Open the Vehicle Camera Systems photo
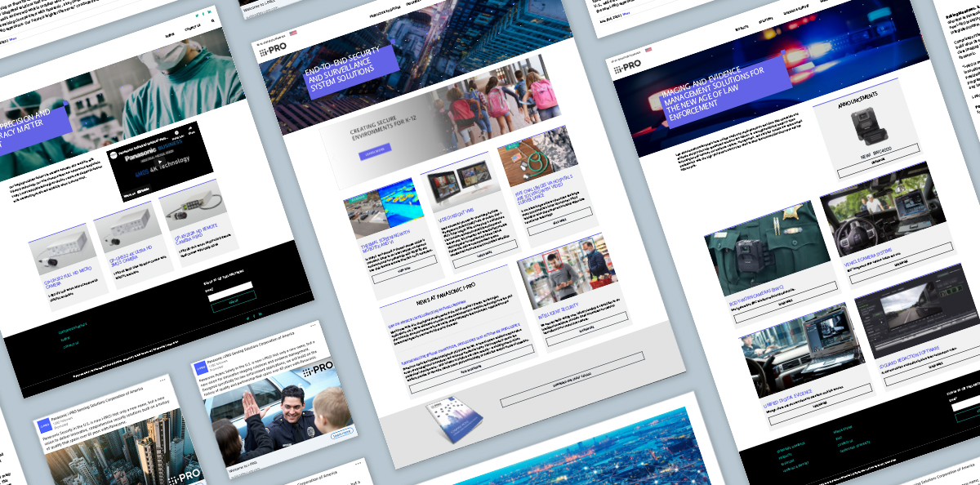The image size is (980, 485). pyautogui.click(x=881, y=210)
